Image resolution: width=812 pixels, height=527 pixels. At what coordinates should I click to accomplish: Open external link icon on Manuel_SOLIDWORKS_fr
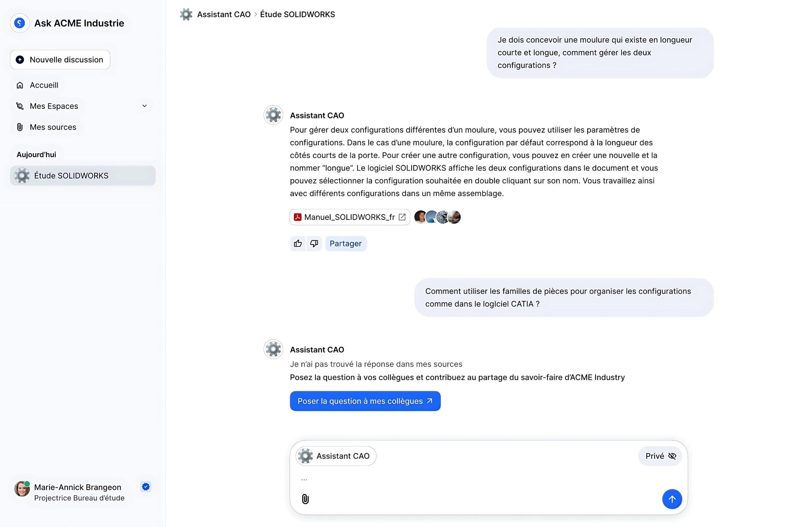pyautogui.click(x=402, y=217)
